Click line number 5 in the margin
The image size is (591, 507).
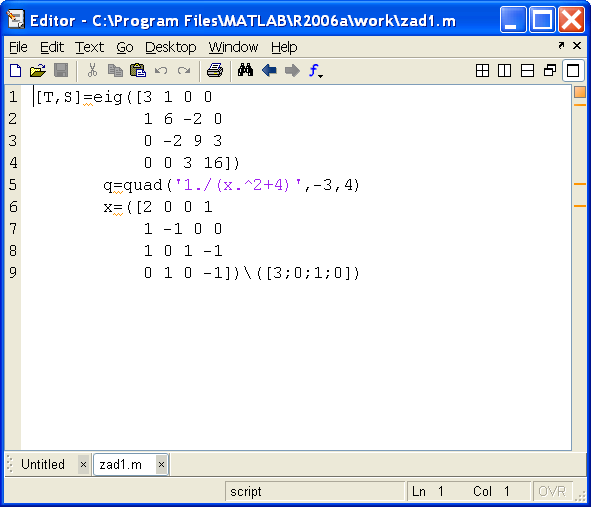[x=13, y=185]
